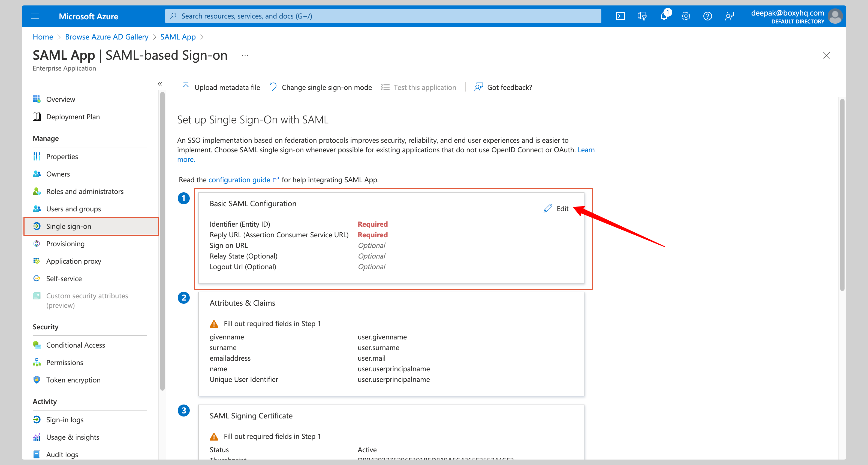This screenshot has width=868, height=465.
Task: Open the portal hamburger menu
Action: pos(35,16)
